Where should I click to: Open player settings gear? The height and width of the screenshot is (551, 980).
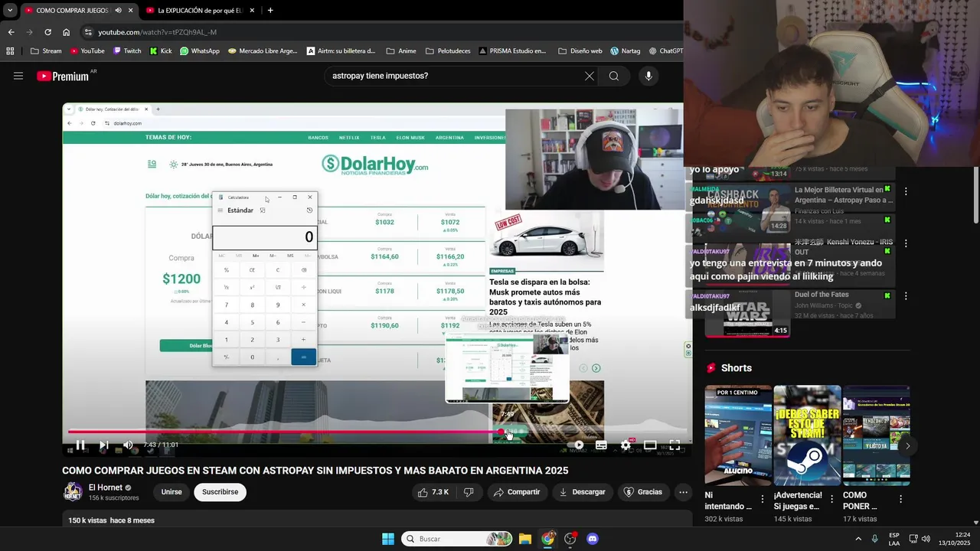(x=626, y=445)
